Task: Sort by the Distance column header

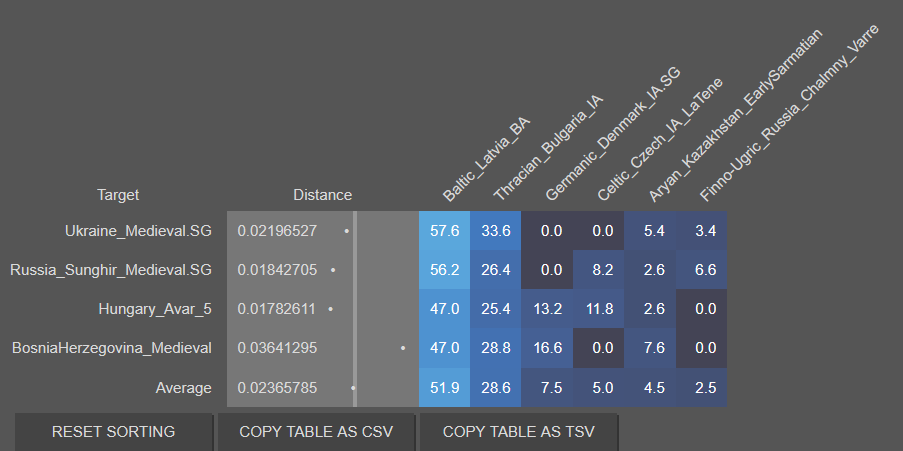Action: 322,195
